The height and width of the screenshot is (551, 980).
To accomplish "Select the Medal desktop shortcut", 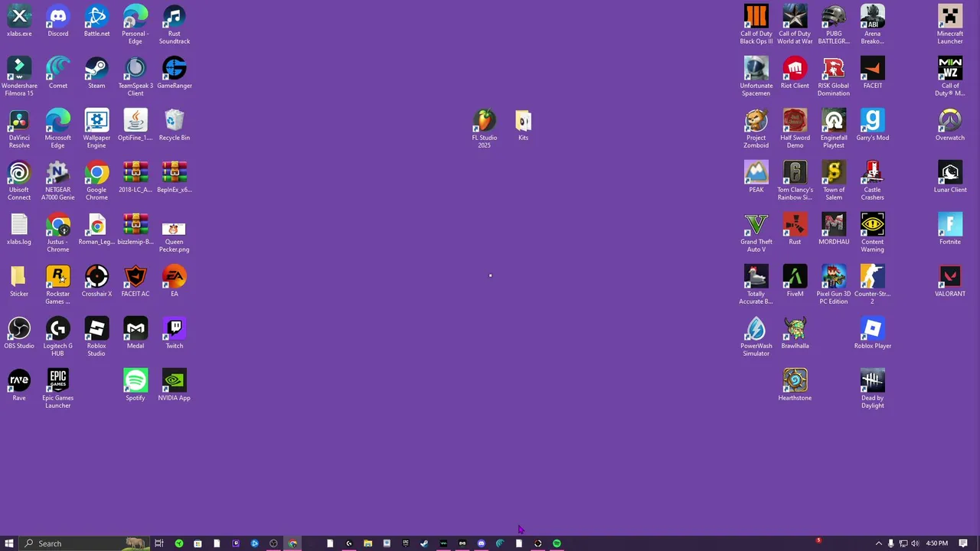I will click(136, 333).
